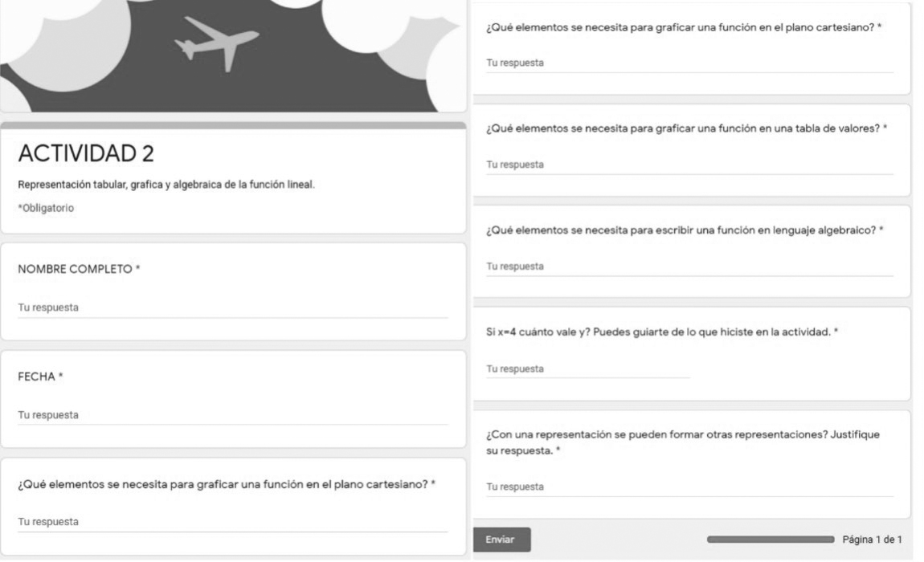
Task: Click the *Obligatorio required notice
Action: 46,208
